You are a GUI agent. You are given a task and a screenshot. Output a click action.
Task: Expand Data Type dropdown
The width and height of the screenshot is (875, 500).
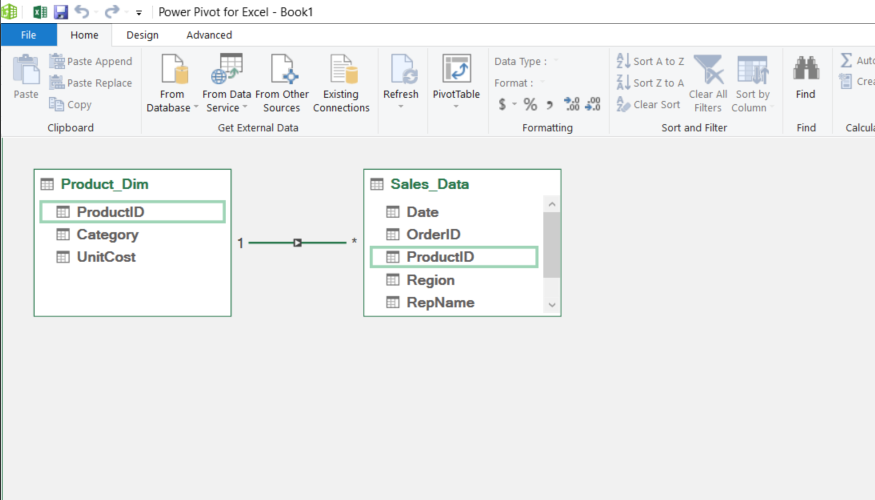(x=556, y=61)
